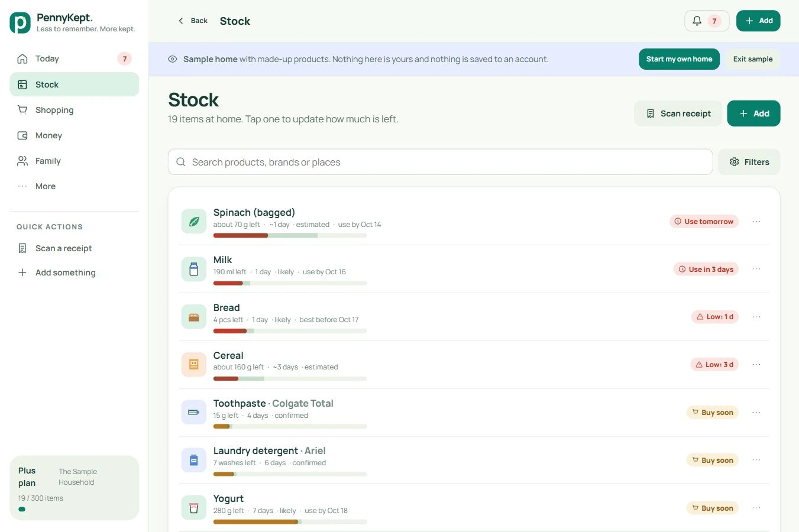Click Spinach remaining-amount progress bar
Viewport: 799px width, 532px height.
(x=290, y=235)
